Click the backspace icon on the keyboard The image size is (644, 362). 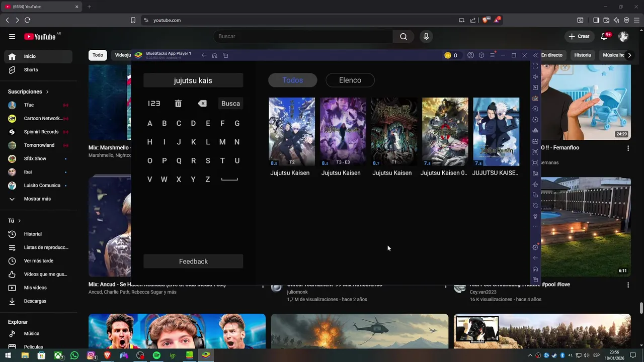pyautogui.click(x=202, y=104)
